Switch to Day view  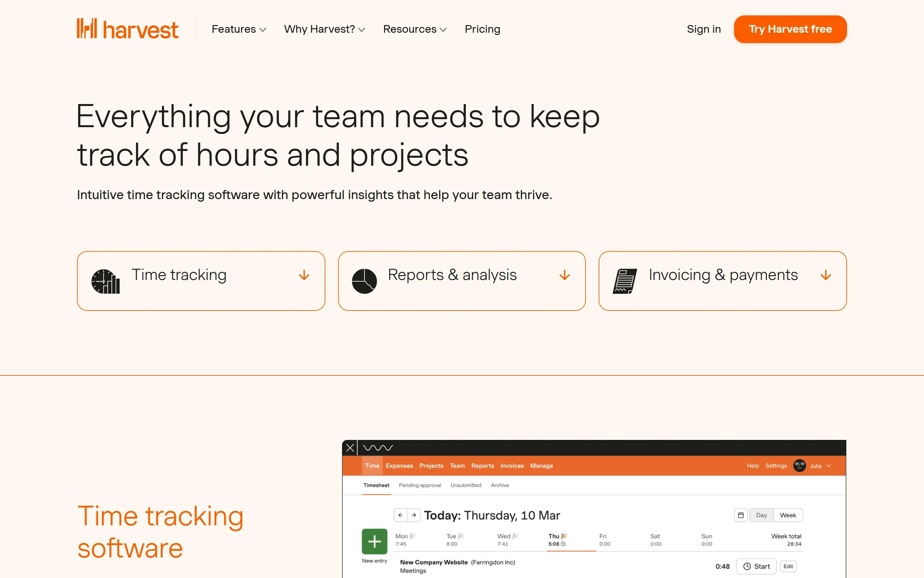click(761, 515)
